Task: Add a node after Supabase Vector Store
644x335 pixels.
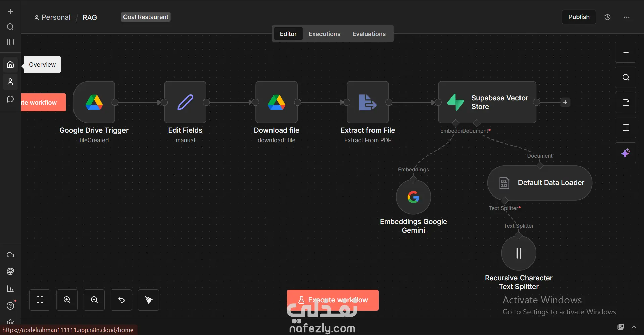Action: coord(565,102)
